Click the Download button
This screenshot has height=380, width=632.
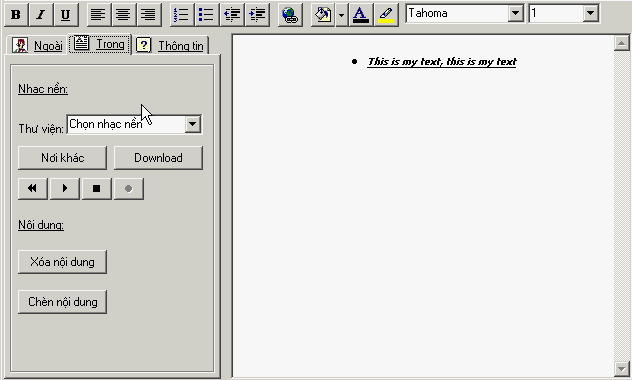158,158
